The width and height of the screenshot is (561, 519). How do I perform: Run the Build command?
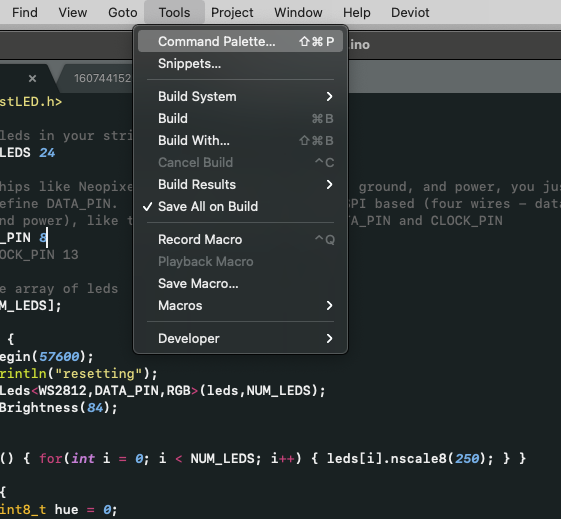(240, 118)
